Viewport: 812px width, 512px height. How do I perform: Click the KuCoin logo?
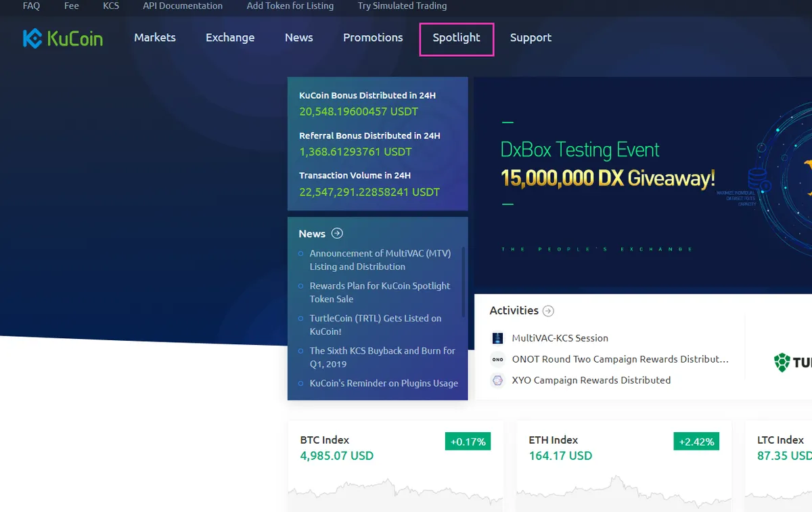click(63, 39)
